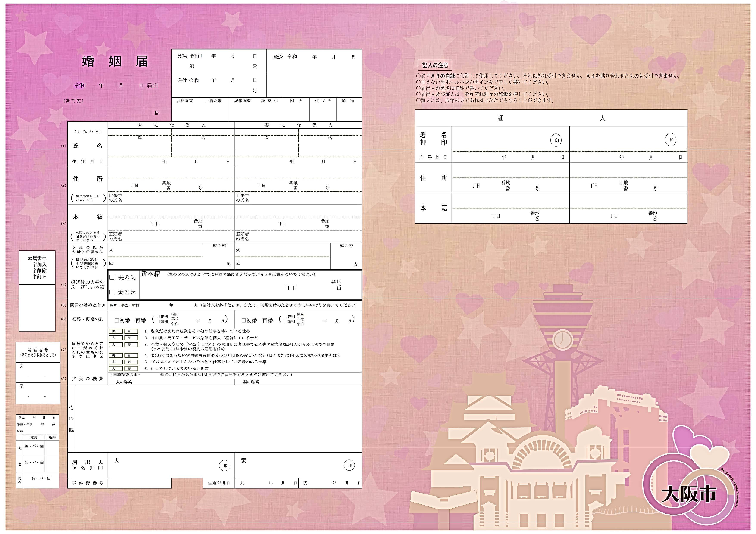The image size is (756, 534).
Task: Click the (あて先) label
Action: [x=73, y=101]
